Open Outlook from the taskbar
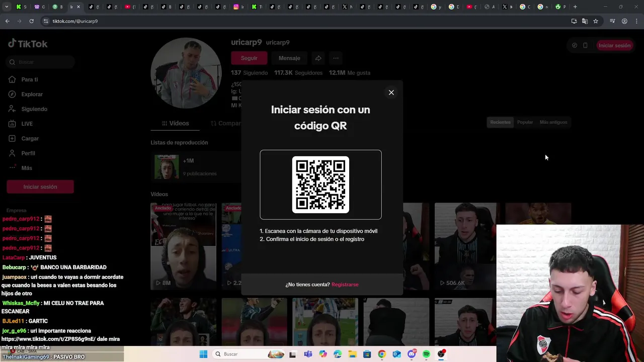Viewport: 644px width, 362px height. click(x=397, y=354)
